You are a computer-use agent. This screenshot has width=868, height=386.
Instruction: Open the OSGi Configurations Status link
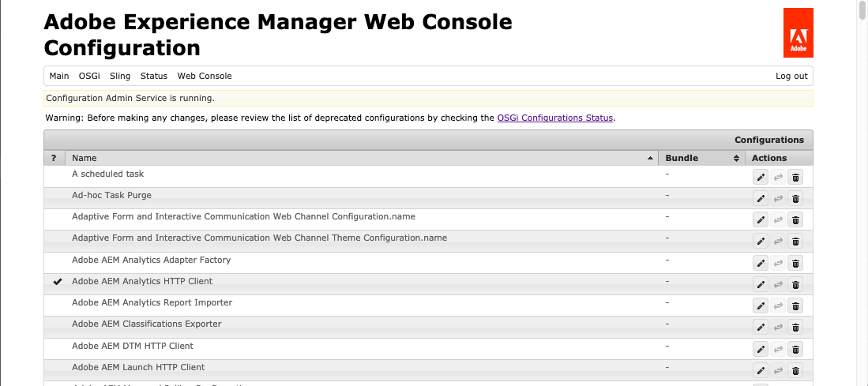point(555,118)
